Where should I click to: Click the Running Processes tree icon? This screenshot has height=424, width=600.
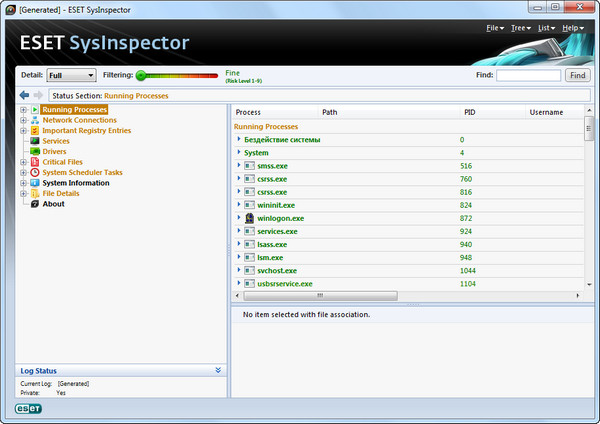(x=35, y=109)
